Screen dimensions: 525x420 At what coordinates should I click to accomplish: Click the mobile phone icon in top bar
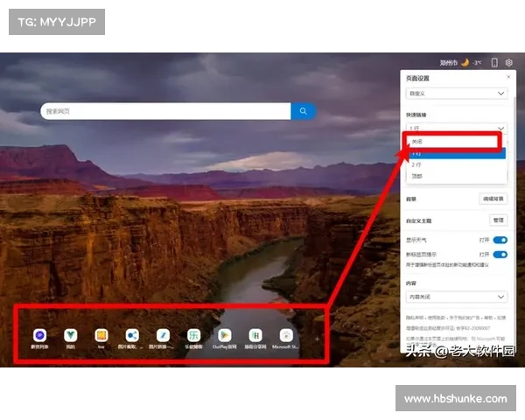point(494,63)
